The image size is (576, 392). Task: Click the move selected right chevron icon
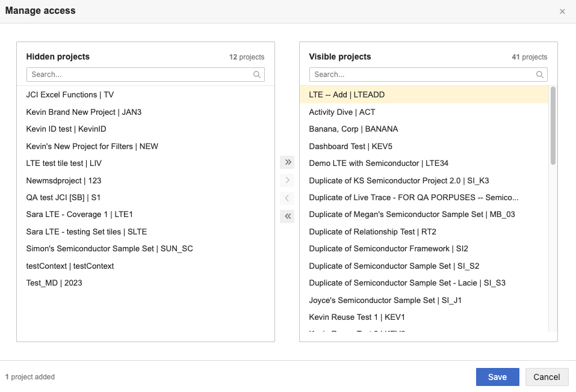point(288,180)
